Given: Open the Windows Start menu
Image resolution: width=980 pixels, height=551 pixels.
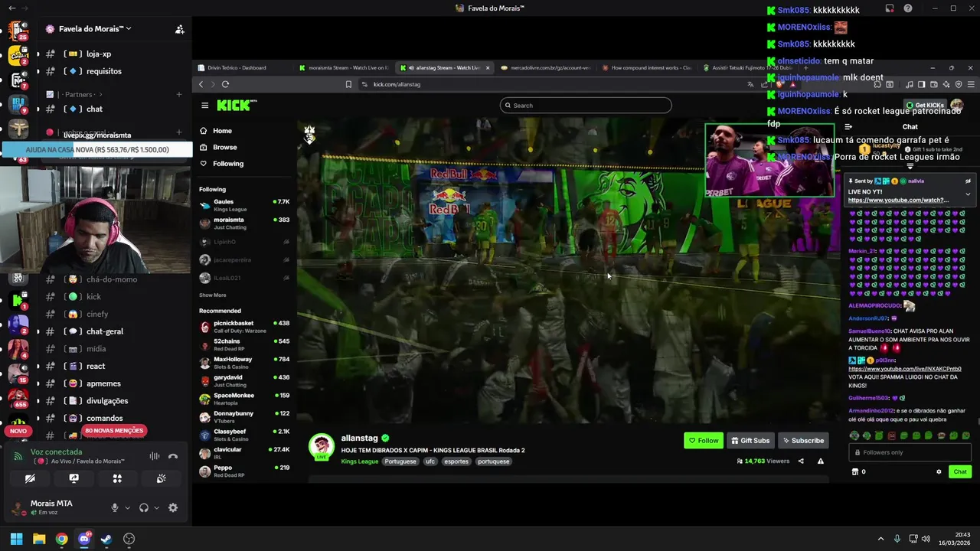Looking at the screenshot, I should [16, 539].
